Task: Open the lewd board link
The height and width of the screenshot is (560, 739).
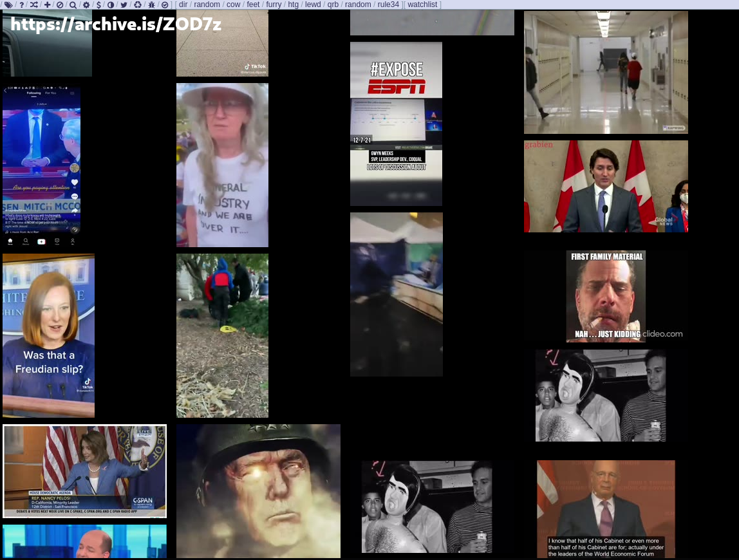Action: (x=313, y=5)
